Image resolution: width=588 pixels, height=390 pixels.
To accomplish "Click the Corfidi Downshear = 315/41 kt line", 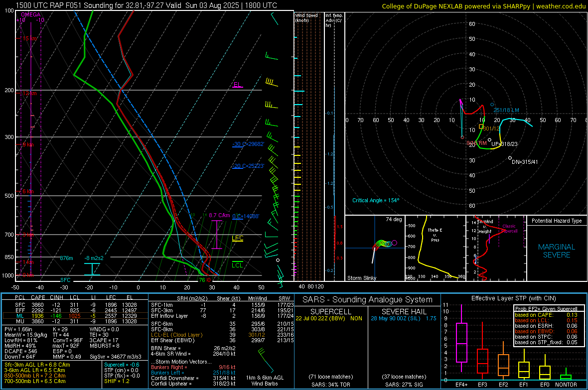I will tap(193, 378).
